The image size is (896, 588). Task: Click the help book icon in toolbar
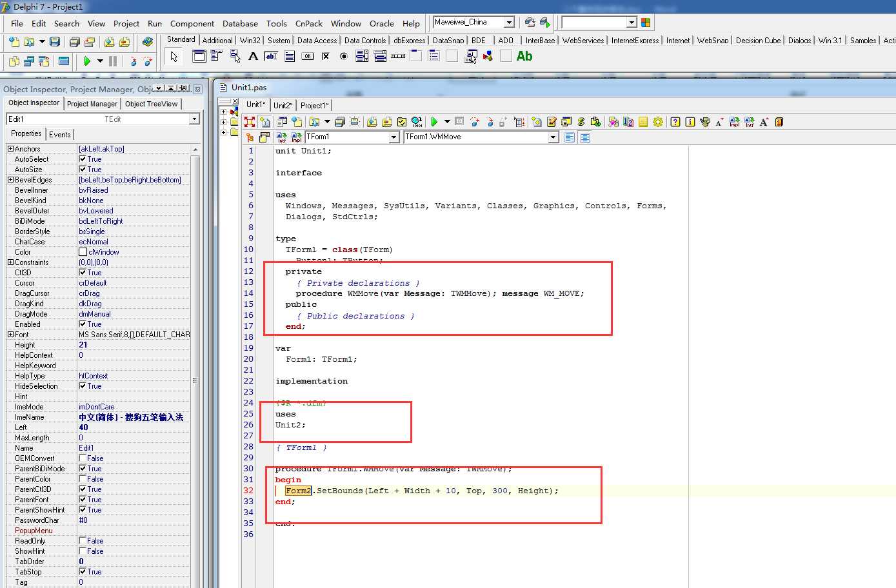pos(148,42)
